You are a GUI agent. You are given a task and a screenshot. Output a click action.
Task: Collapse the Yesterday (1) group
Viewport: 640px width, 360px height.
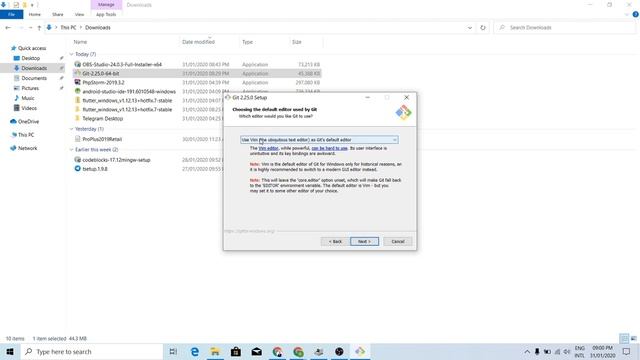(71, 129)
